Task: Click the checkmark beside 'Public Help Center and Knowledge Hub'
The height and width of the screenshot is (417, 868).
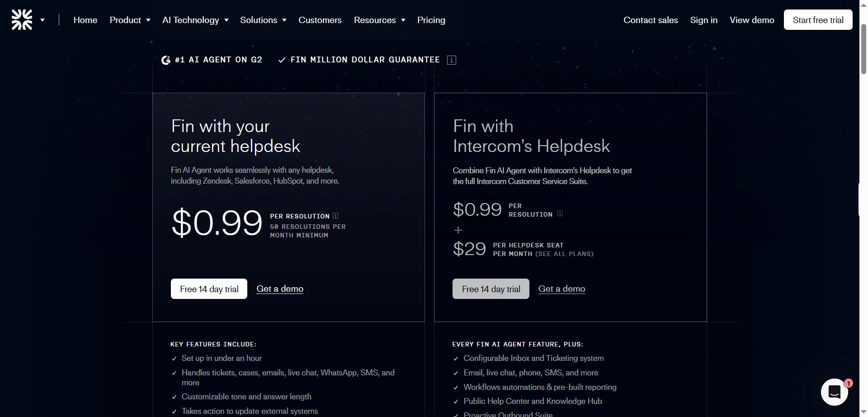Action: coord(456,402)
